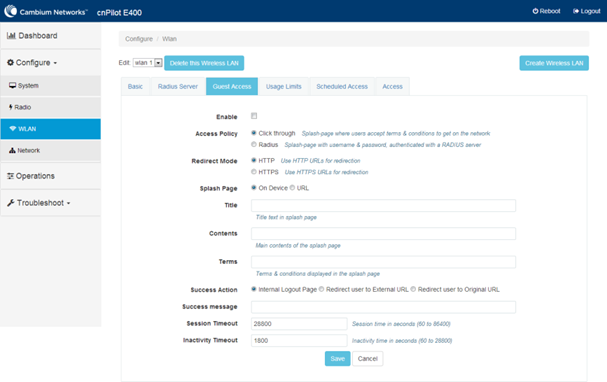Click the Session Timeout field
Image resolution: width=607 pixels, height=382 pixels.
(x=299, y=324)
